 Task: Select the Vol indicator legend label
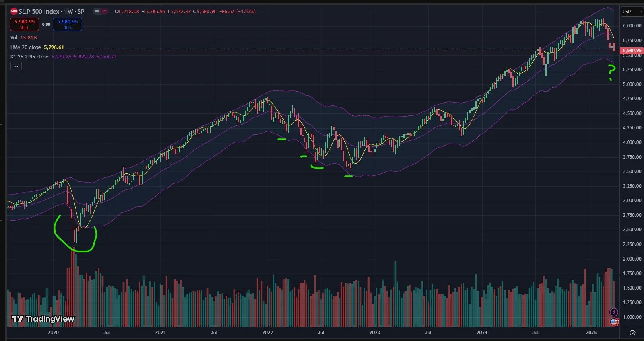click(x=14, y=37)
